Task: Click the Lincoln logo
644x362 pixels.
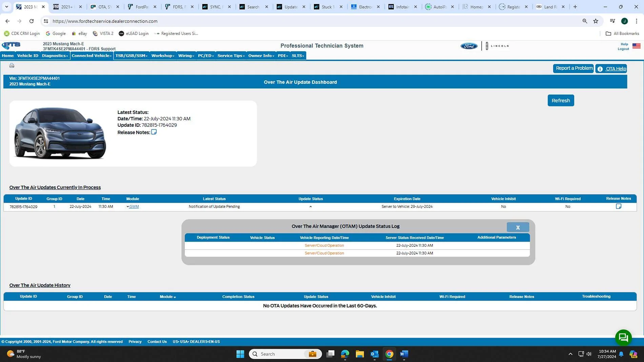Action: pyautogui.click(x=497, y=46)
